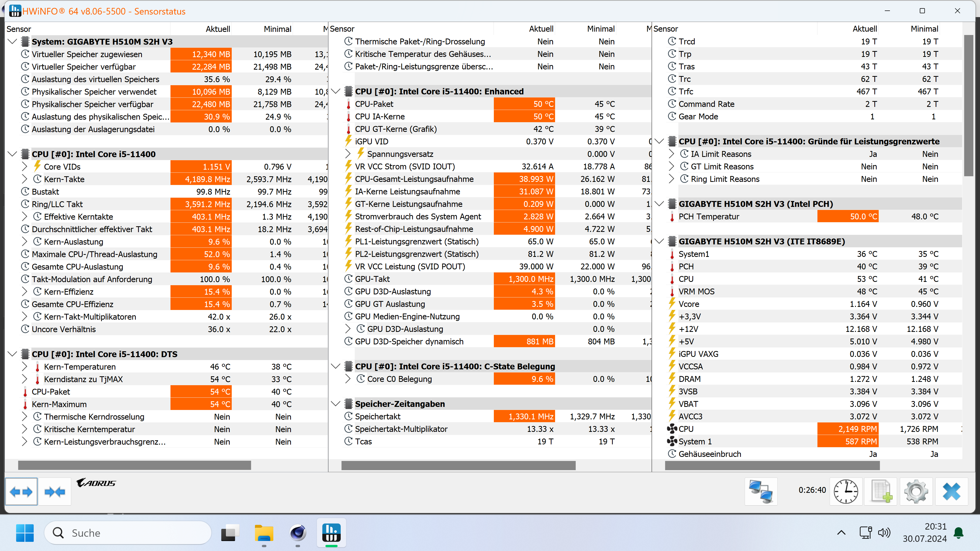Click the left panel horizontal scrollbar
This screenshot has height=551, width=980.
(x=135, y=466)
